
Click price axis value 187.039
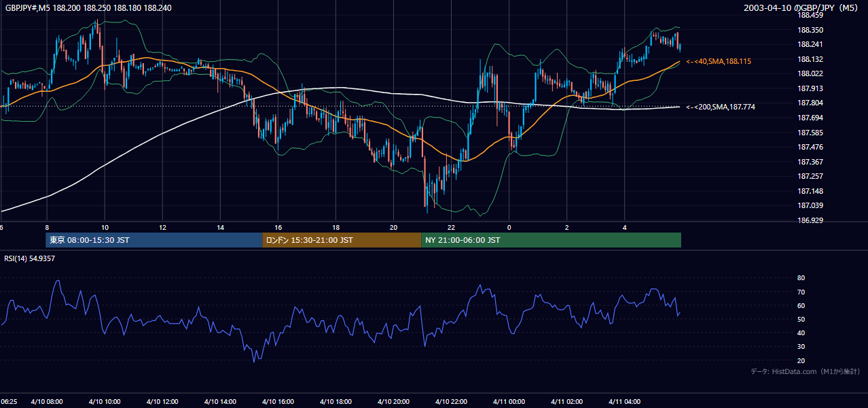(810, 205)
